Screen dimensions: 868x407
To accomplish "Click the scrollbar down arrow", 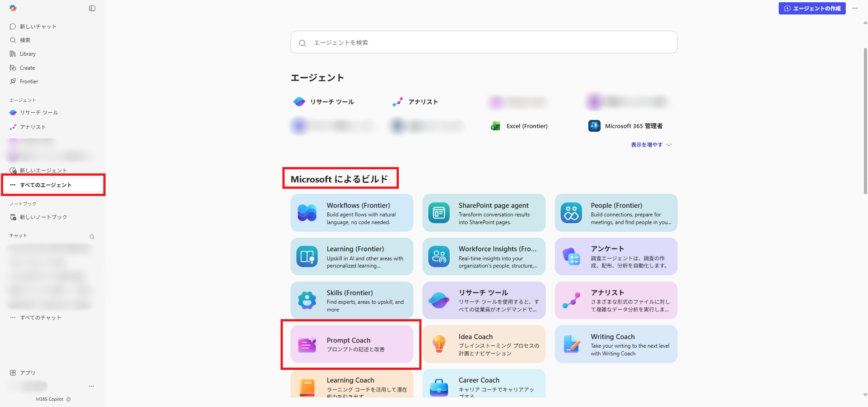I will point(865,395).
